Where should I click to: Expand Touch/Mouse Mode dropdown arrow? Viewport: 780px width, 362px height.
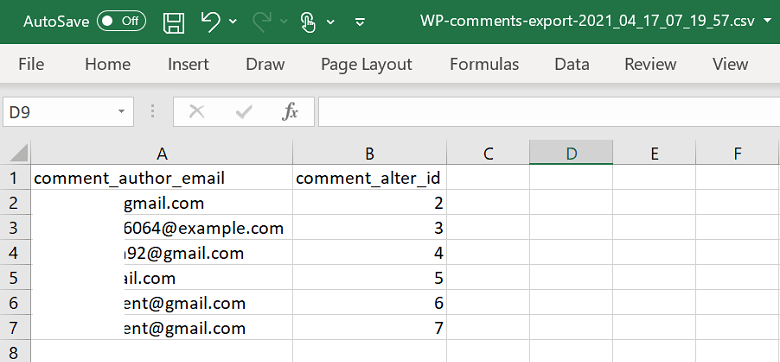[x=330, y=21]
